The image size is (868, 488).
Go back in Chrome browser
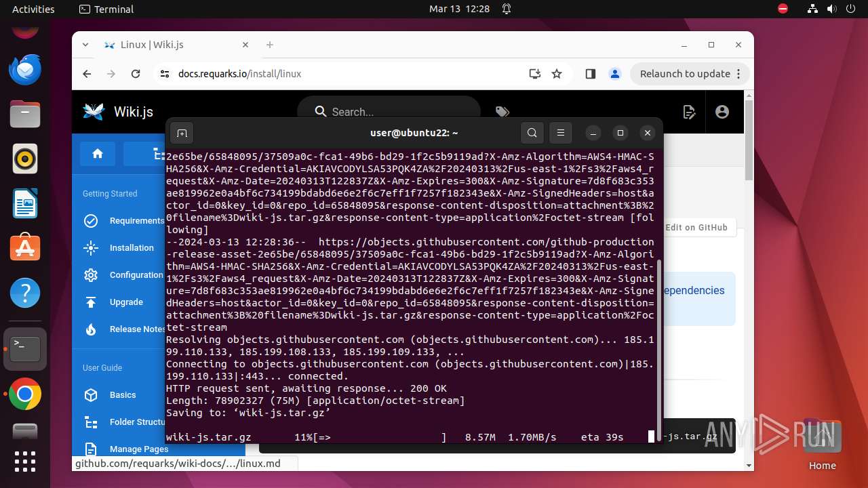coord(87,74)
